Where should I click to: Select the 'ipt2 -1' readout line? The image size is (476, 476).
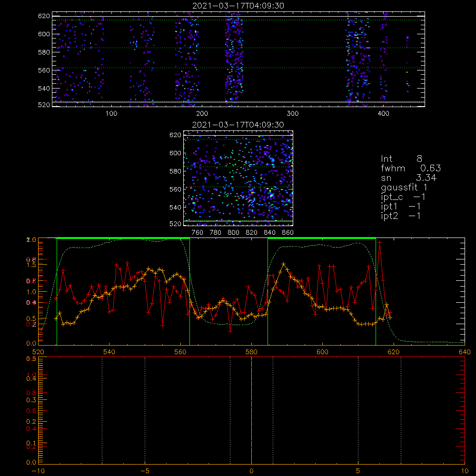[x=401, y=216]
